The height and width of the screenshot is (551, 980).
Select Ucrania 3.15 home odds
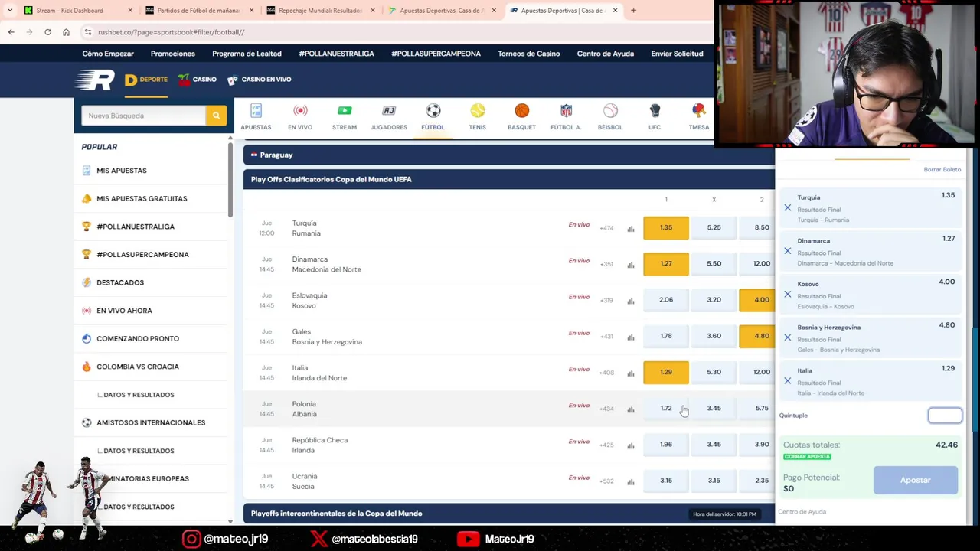[x=666, y=480]
